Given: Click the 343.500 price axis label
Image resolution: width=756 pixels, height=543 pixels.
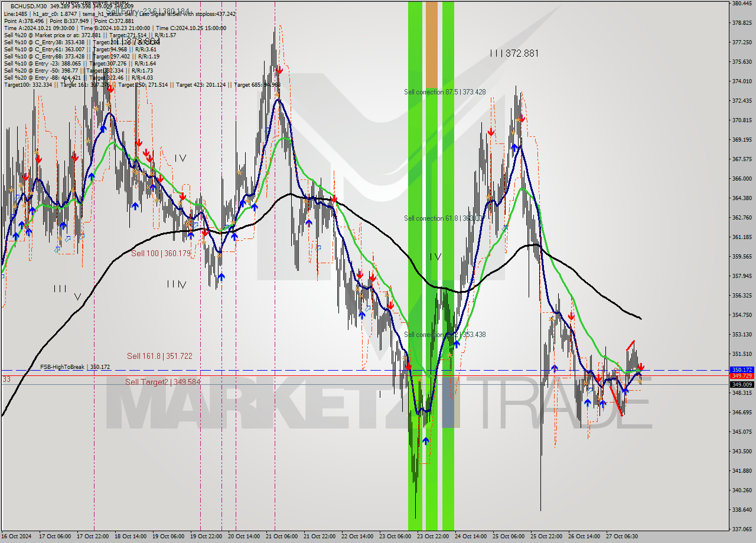Looking at the screenshot, I should tap(742, 452).
